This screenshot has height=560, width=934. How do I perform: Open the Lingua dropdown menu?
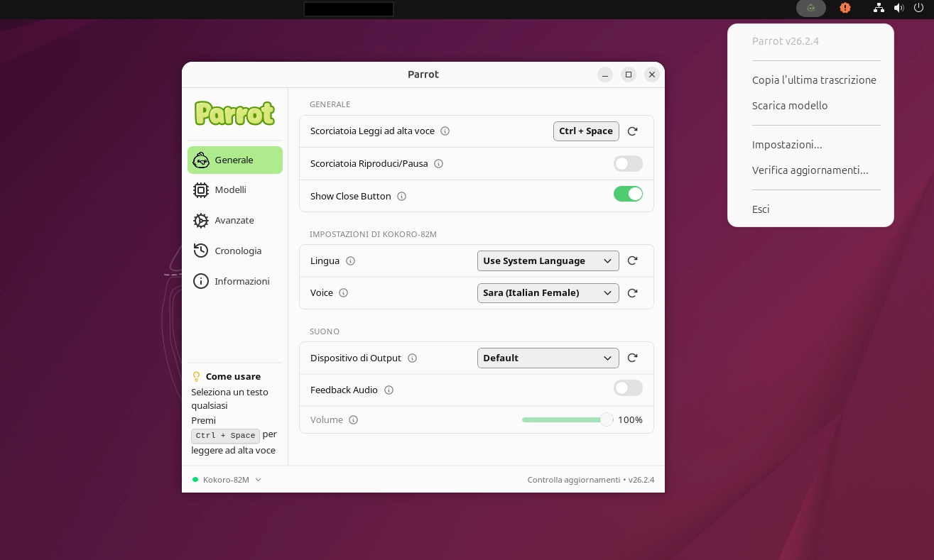pos(548,260)
